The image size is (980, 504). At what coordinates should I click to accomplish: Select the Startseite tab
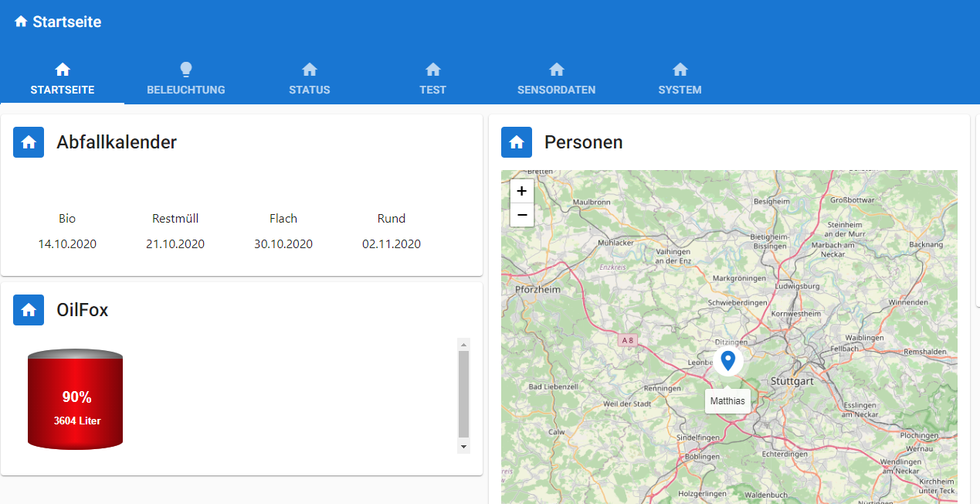click(x=63, y=80)
